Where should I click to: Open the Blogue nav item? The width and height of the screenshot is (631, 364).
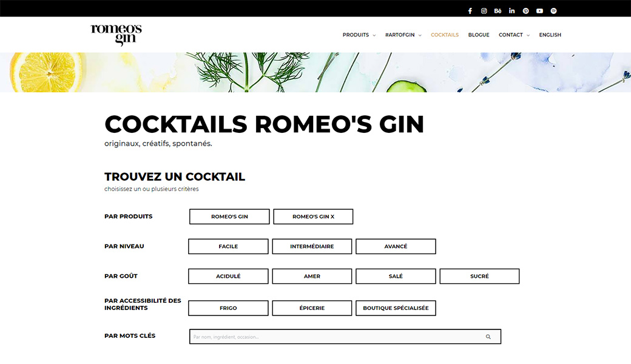479,35
